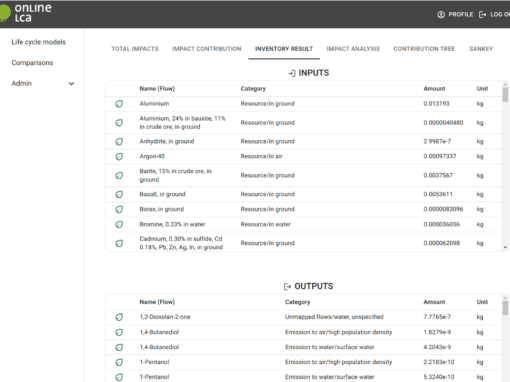Viewport: 510px width, 382px height.
Task: Open Comparisons in the sidebar
Action: click(32, 63)
